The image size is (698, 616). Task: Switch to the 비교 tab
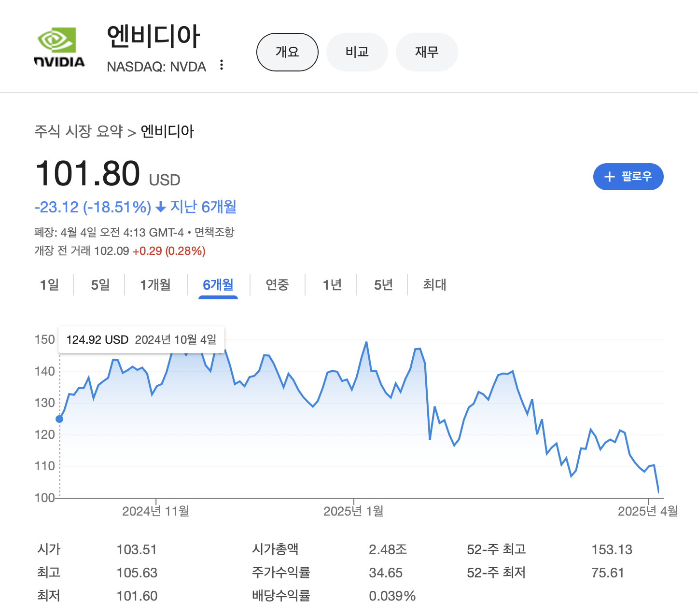point(357,52)
